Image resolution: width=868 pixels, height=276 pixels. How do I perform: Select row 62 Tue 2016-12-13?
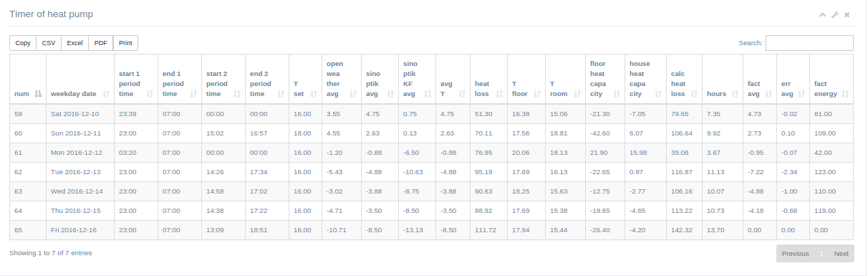click(x=431, y=172)
